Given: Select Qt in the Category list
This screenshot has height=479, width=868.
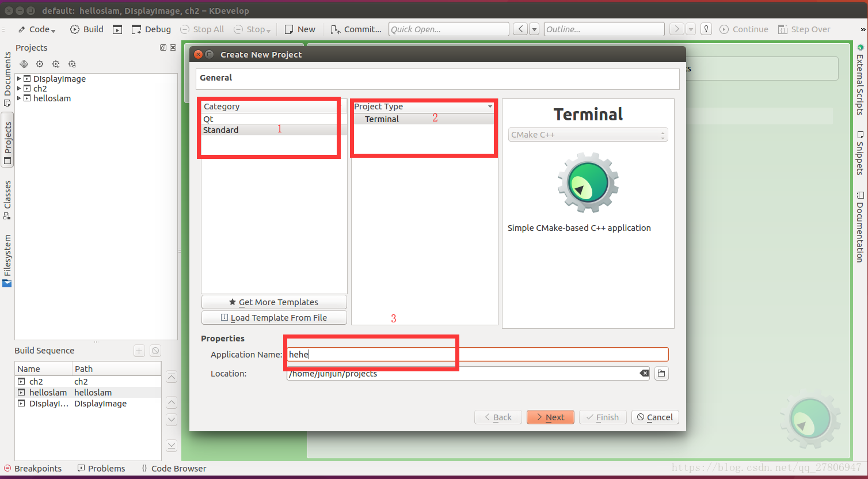Looking at the screenshot, I should point(274,119).
